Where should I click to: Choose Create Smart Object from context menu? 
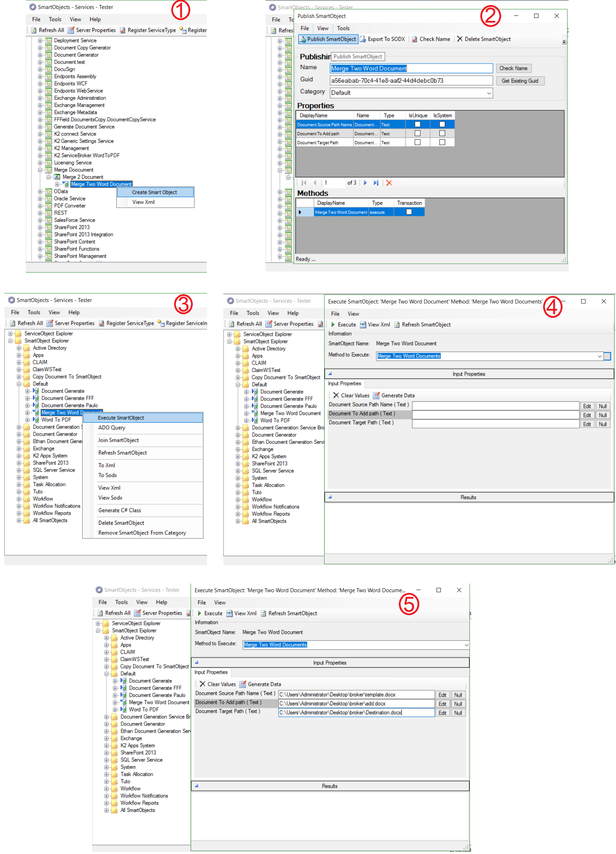click(x=154, y=192)
